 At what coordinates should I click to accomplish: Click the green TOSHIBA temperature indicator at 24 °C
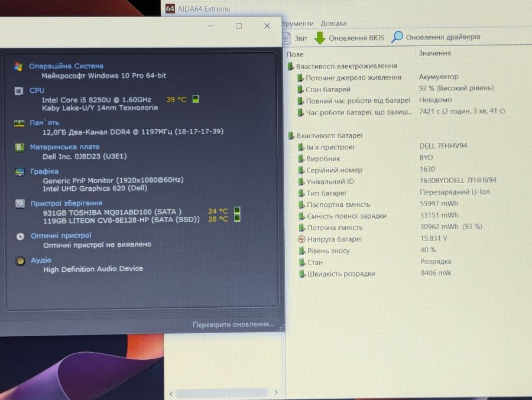coord(237,210)
